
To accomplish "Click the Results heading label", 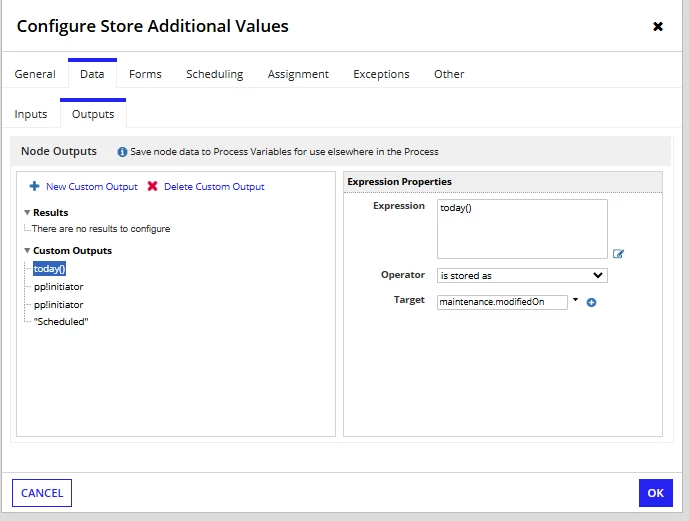I will point(51,213).
